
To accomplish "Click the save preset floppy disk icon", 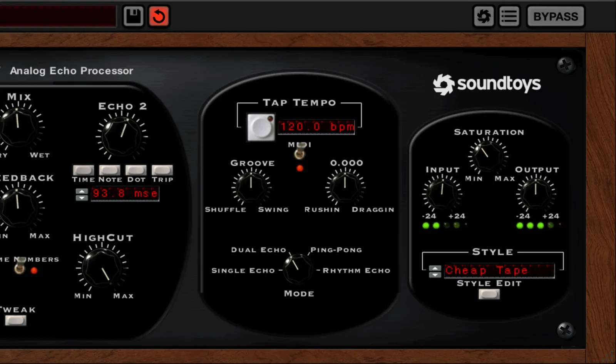I will (133, 16).
